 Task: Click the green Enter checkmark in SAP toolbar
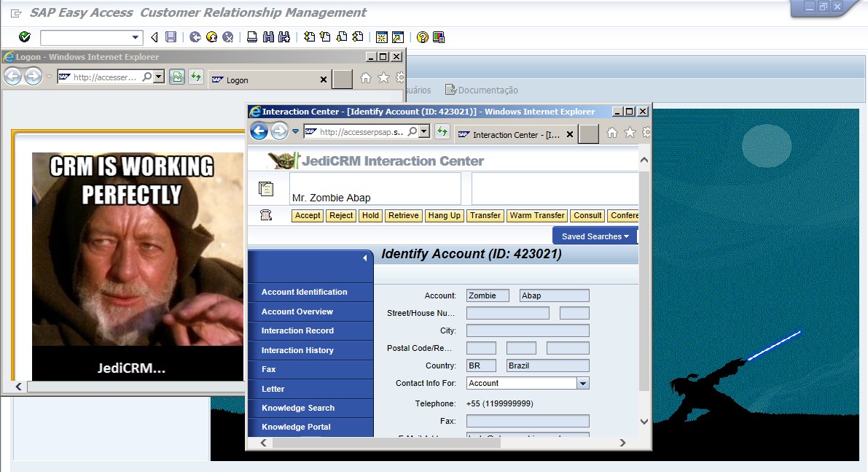[24, 37]
